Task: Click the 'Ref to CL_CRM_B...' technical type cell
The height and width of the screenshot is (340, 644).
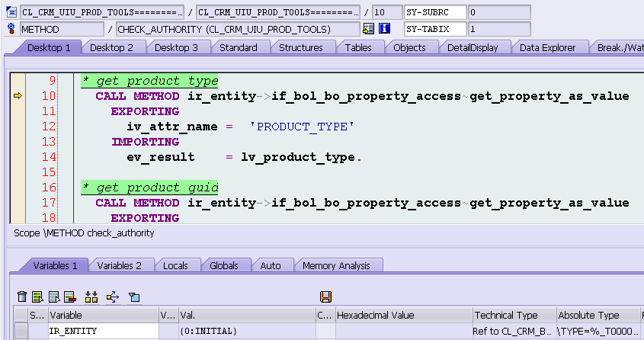Action: (x=514, y=331)
